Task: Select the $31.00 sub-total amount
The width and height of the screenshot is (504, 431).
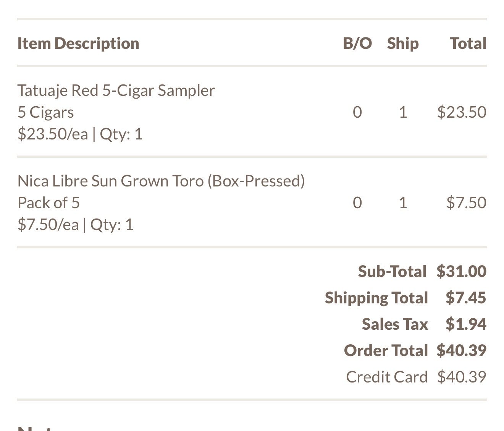Action: click(462, 271)
